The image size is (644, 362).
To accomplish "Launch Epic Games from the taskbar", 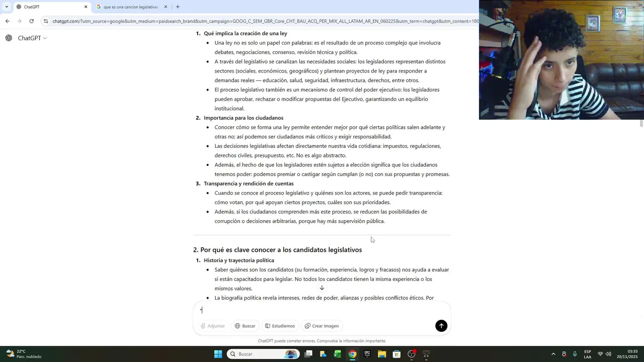I will [x=367, y=354].
